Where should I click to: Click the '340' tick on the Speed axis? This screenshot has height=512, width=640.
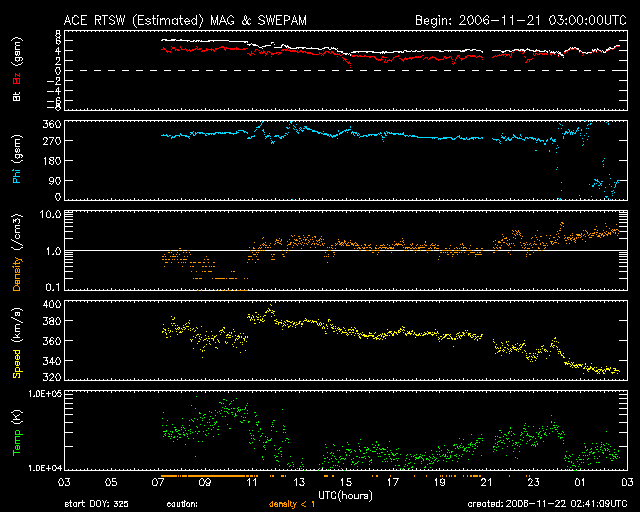52,361
